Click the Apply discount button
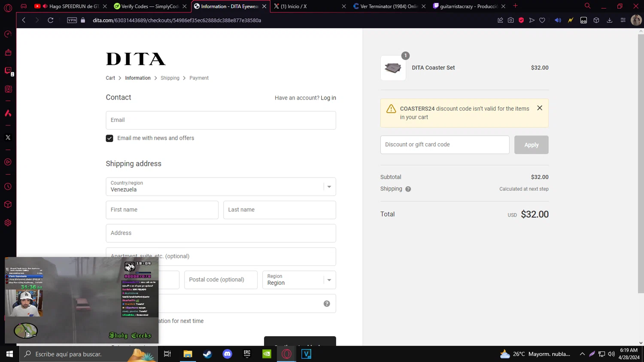The image size is (644, 362). [x=532, y=145]
